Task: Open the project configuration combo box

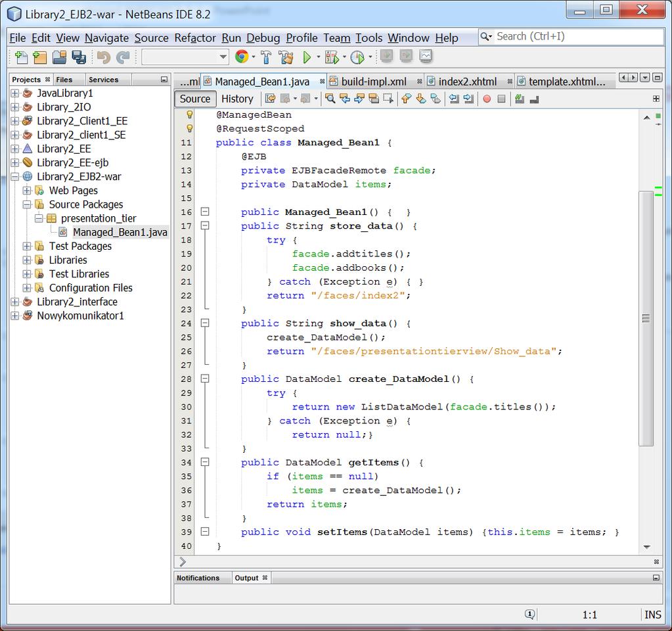Action: pyautogui.click(x=185, y=57)
